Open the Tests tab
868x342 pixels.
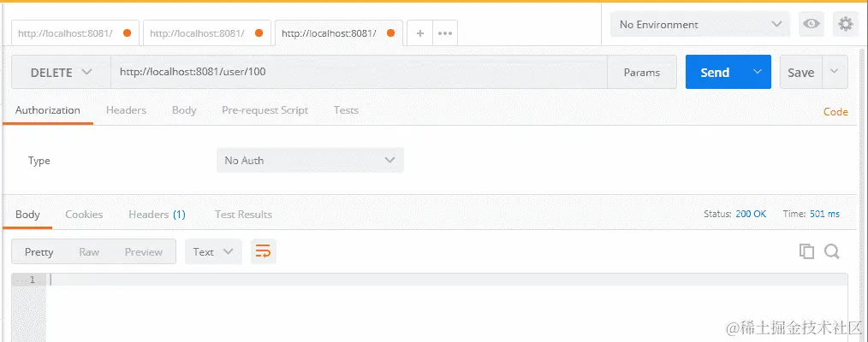[346, 110]
